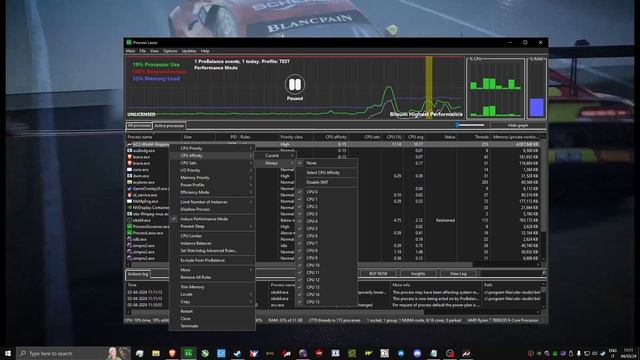640x360 pixels.
Task: Adjust the graph slider beside Hide graph
Action: click(x=470, y=125)
